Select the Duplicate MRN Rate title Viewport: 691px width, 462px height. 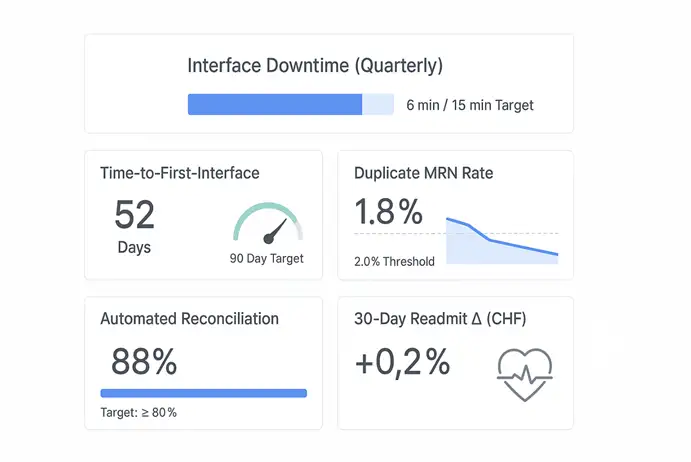pos(423,173)
